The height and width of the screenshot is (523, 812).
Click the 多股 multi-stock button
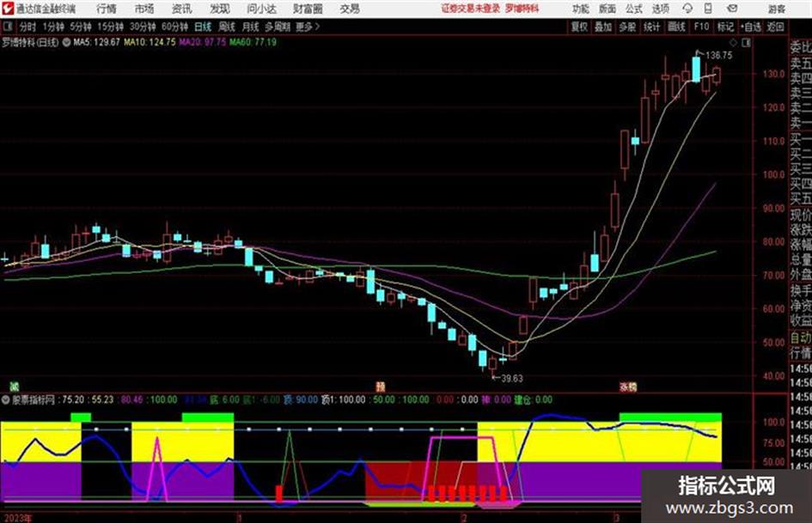pyautogui.click(x=627, y=27)
